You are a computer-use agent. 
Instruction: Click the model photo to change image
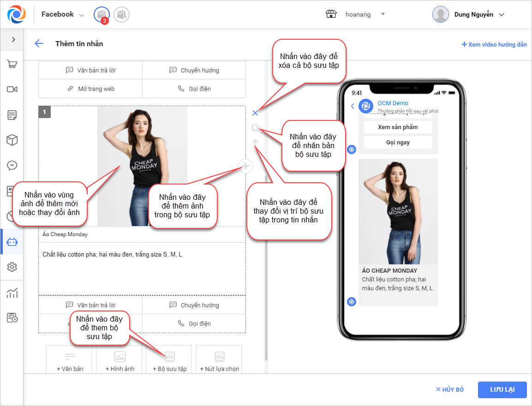[x=142, y=166]
